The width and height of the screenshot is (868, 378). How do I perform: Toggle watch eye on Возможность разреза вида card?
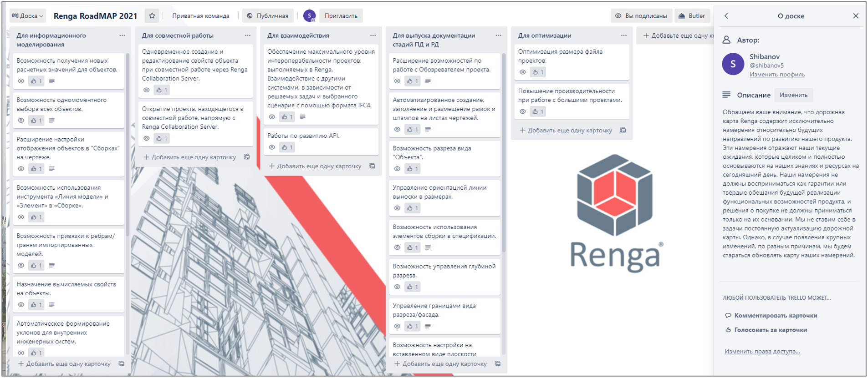click(x=397, y=169)
